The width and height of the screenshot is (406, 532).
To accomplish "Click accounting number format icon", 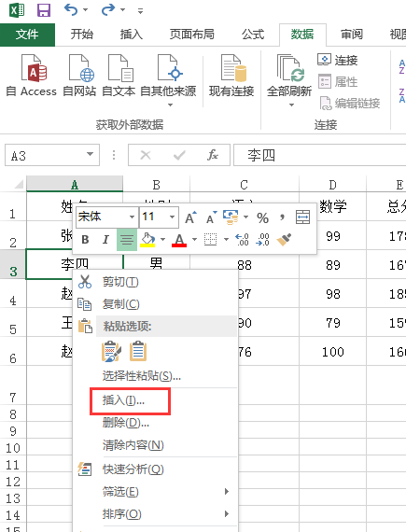I will tap(231, 217).
